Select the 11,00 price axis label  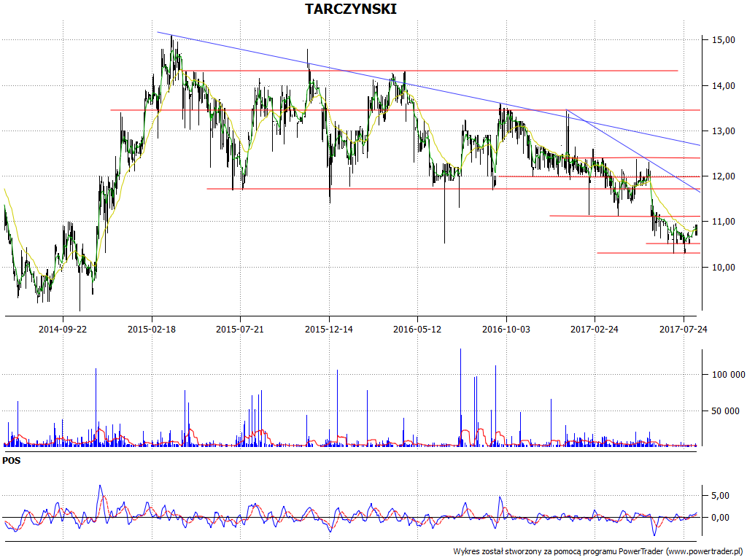point(723,222)
